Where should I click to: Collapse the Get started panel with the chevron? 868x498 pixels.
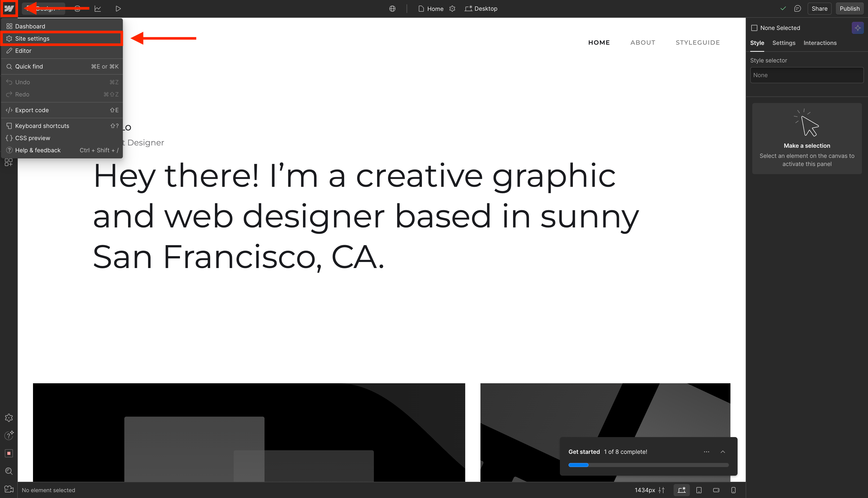[723, 452]
